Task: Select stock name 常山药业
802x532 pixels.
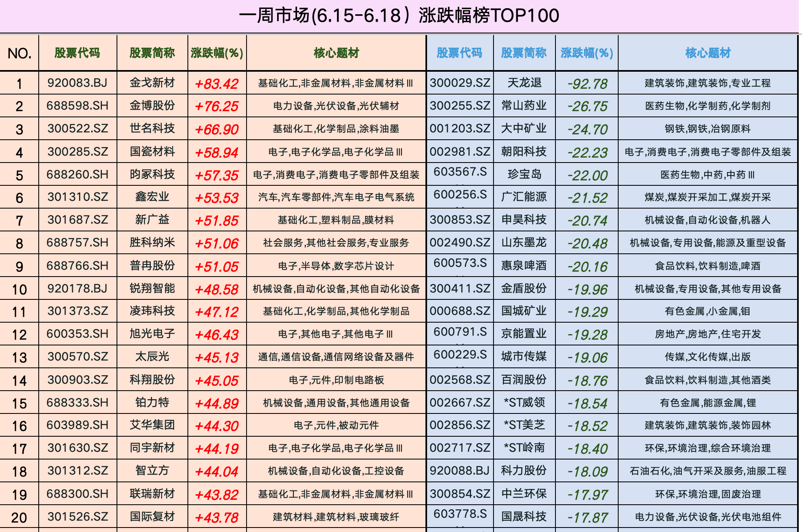Action: tap(524, 106)
